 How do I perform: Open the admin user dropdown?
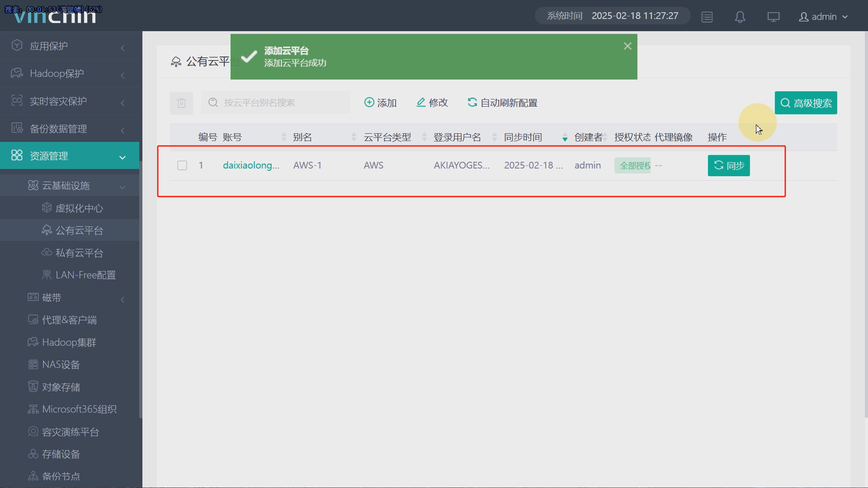point(823,17)
